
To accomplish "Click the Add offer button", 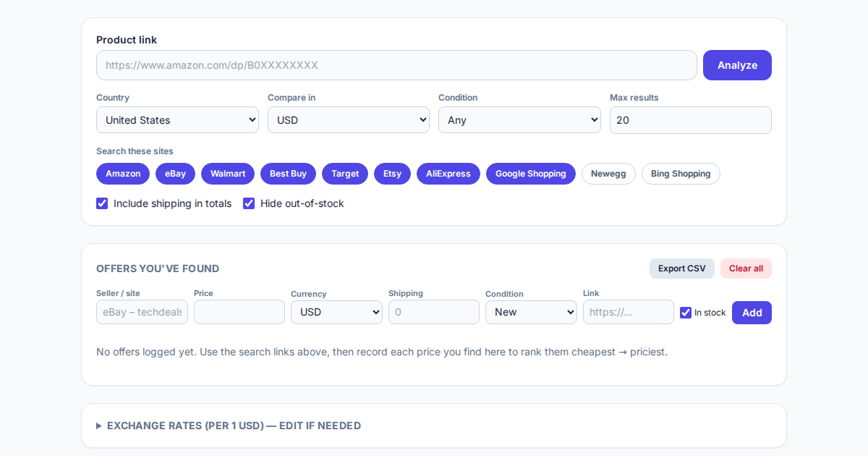I will click(752, 313).
